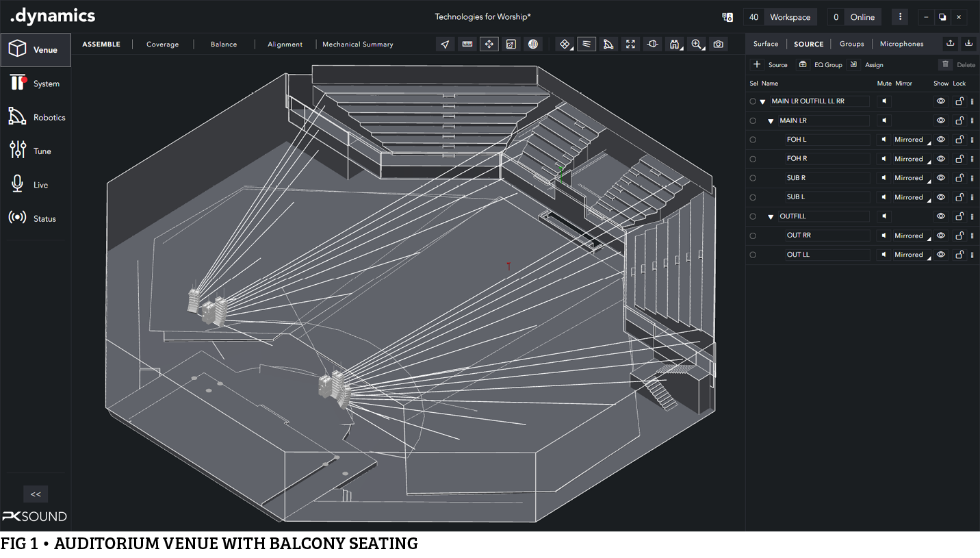Collapse the MAIN LR group
The height and width of the screenshot is (558, 980).
click(x=771, y=121)
